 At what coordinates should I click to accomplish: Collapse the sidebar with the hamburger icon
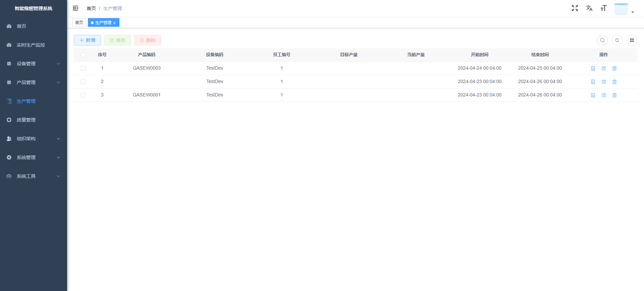coord(75,8)
